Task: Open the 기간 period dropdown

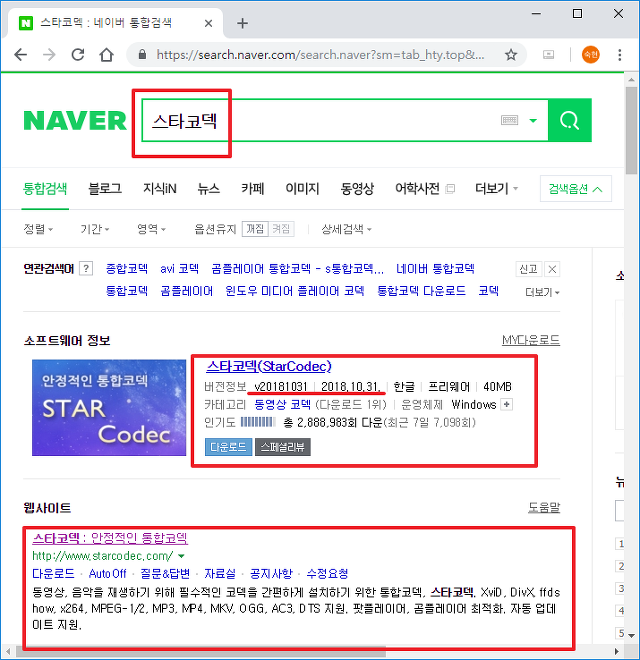Action: tap(95, 229)
